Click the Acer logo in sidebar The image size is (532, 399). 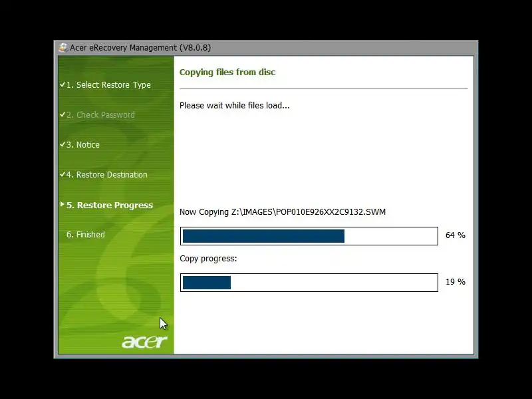(x=144, y=342)
